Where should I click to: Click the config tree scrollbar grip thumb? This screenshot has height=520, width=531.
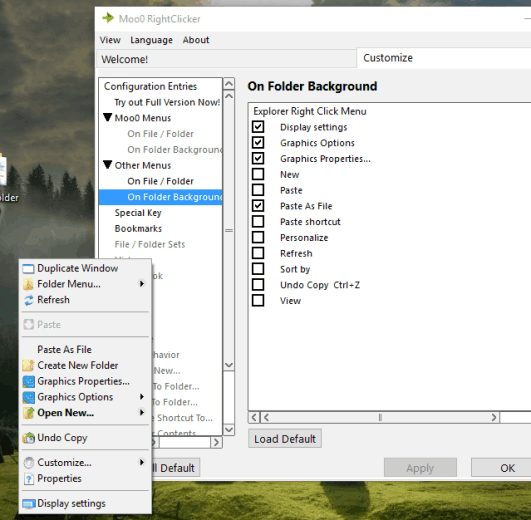click(x=229, y=231)
